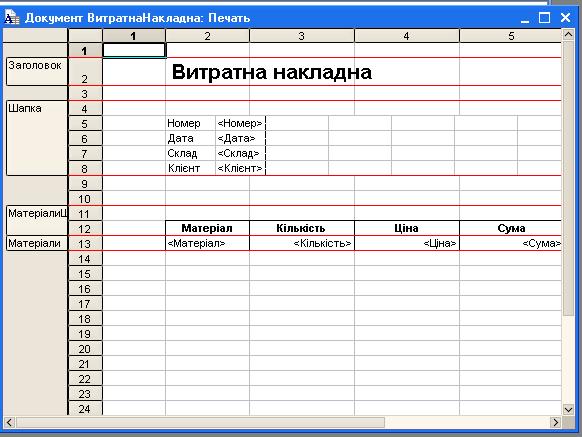Select column header 1
This screenshot has height=437, width=582.
[134, 36]
